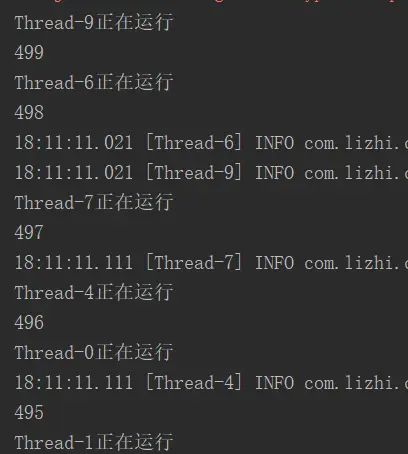
Task: Click the log line with [Thread-6] INFO
Action: 211,143
